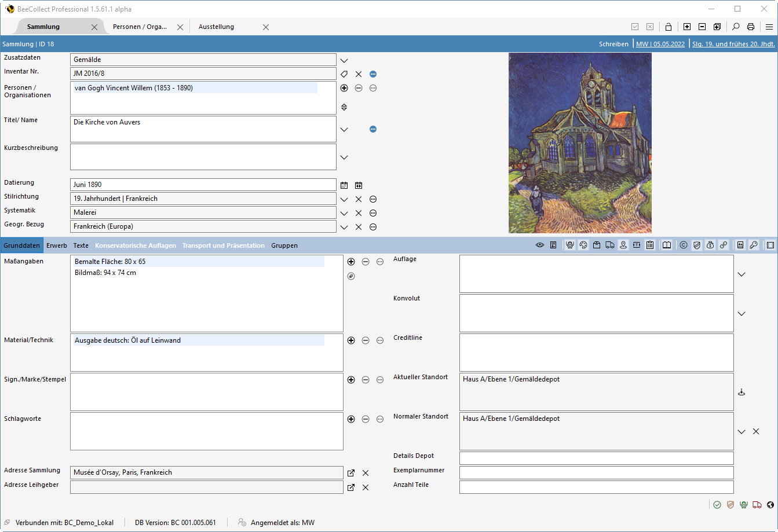Click the MW | 05.05.2022 link
Screen dimensions: 778x532
[x=660, y=44]
